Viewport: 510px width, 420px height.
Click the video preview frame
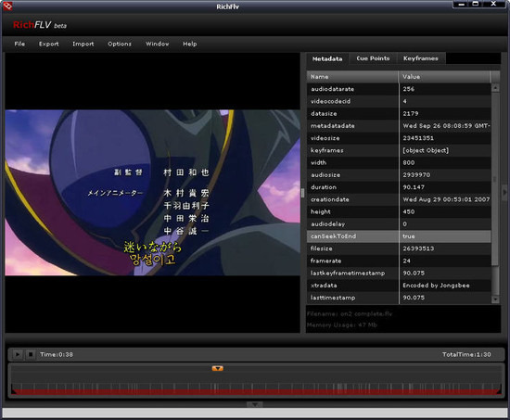153,193
